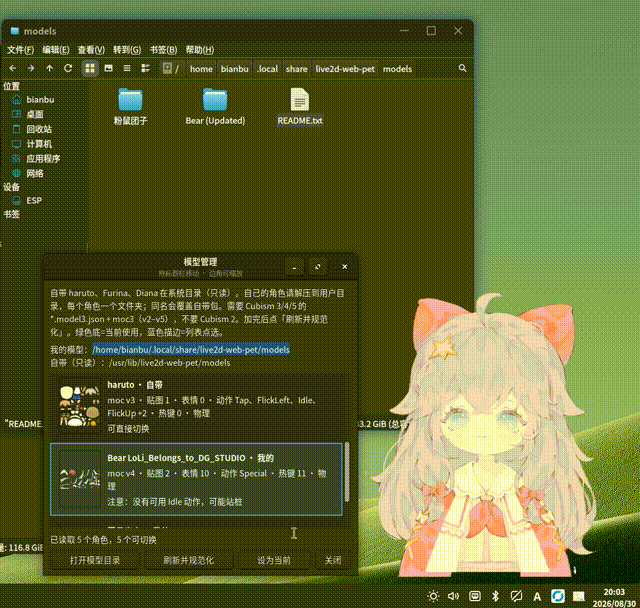Open the 文件(F) menu

coord(20,50)
